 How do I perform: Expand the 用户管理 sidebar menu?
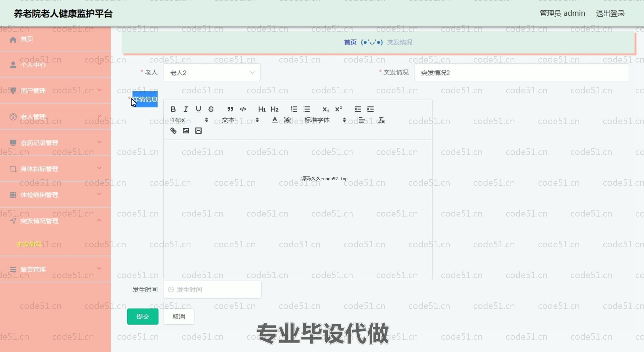click(x=55, y=90)
